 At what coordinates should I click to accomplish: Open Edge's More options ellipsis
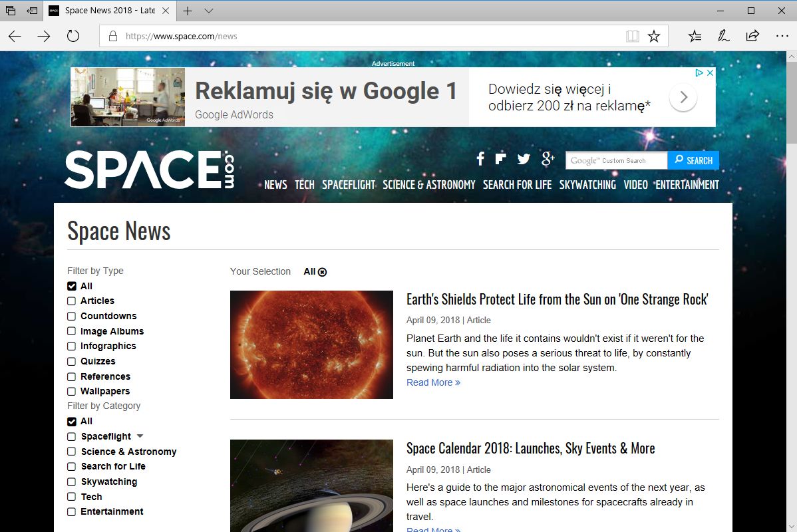click(x=781, y=36)
